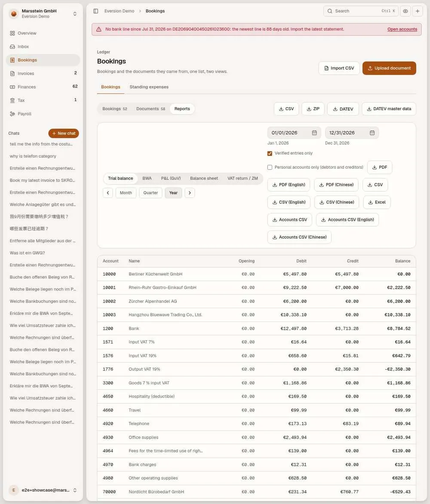Expand the e2e+showcase user account menu

pos(75,490)
